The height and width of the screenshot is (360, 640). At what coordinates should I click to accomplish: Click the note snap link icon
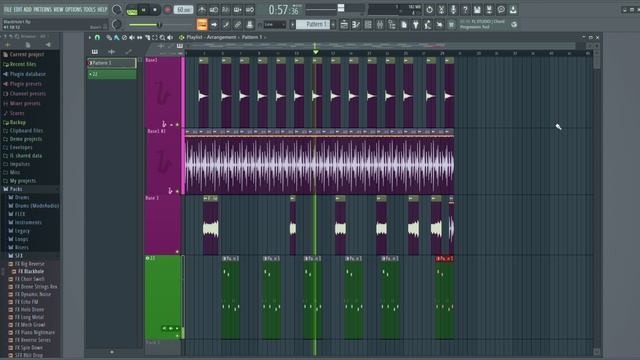(226, 24)
